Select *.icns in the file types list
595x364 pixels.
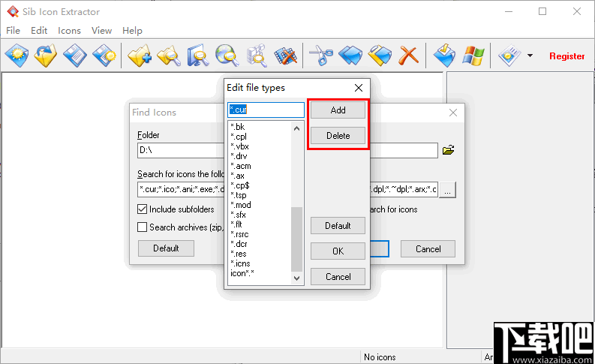(x=240, y=263)
